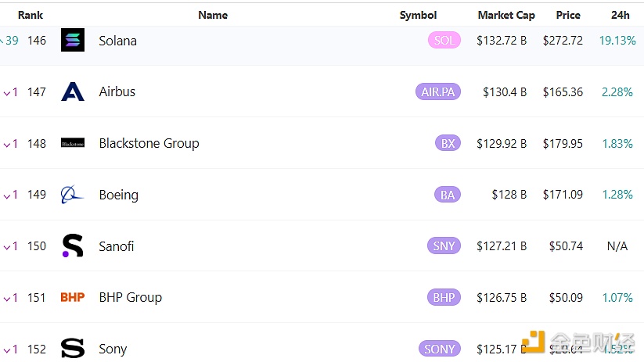Open the Solana name link
This screenshot has width=644, height=362.
pyautogui.click(x=117, y=41)
